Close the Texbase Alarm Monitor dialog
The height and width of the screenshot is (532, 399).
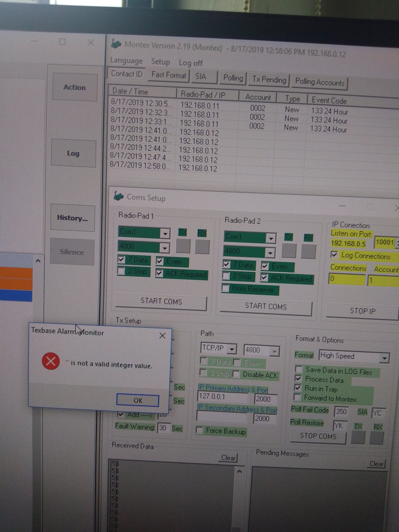[x=162, y=335]
